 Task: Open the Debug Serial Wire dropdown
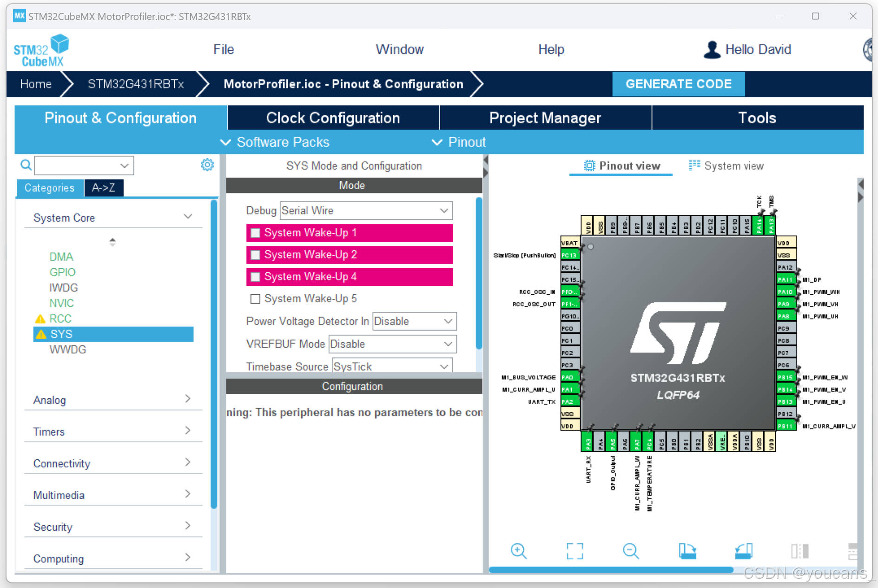click(x=366, y=211)
